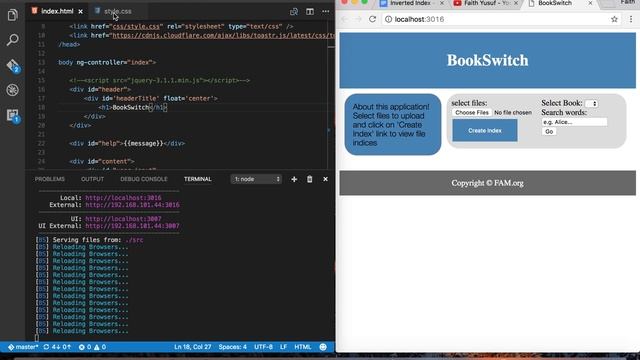640x360 pixels.
Task: Click 'LF' line ending in status bar
Action: pyautogui.click(x=283, y=347)
